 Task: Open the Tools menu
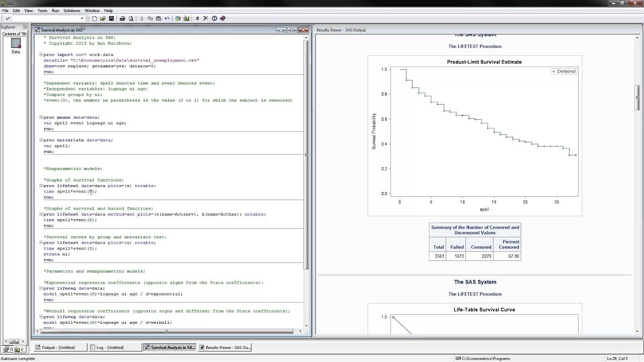point(42,11)
